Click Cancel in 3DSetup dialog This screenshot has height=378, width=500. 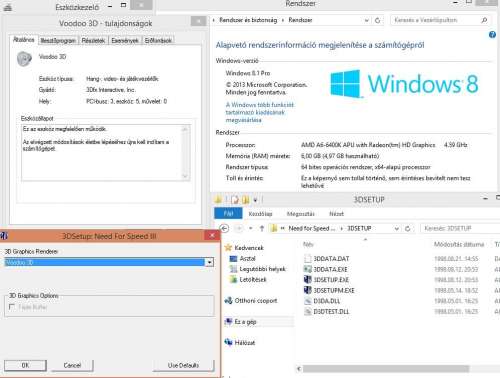tap(72, 365)
